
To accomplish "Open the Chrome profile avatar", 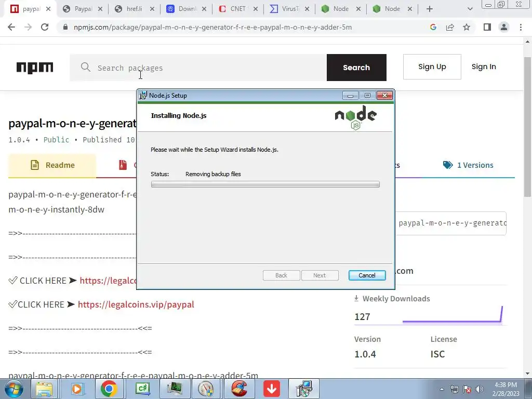I will (504, 27).
